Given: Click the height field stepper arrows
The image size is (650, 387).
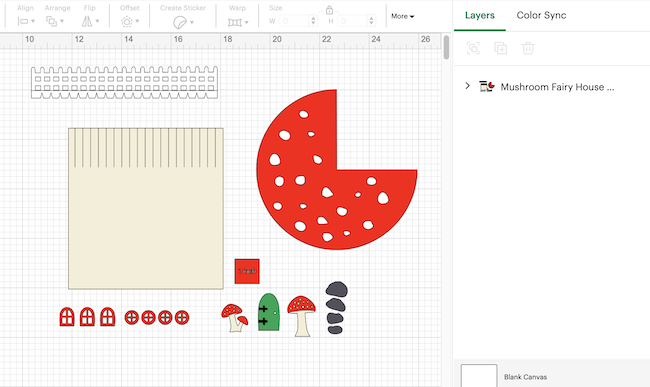Looking at the screenshot, I should pos(371,21).
